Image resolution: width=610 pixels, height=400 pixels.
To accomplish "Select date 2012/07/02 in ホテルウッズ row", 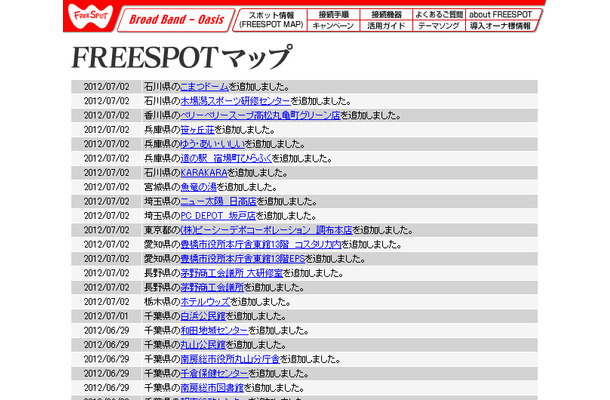I will click(107, 302).
